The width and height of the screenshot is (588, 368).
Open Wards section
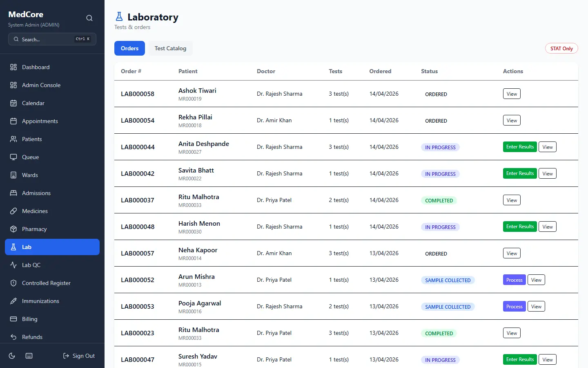coord(52,175)
